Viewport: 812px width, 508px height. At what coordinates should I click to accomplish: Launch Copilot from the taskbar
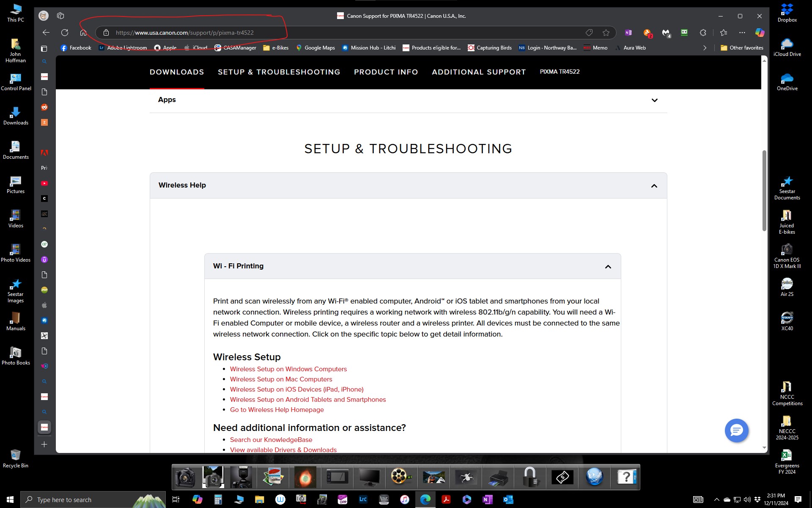[197, 500]
